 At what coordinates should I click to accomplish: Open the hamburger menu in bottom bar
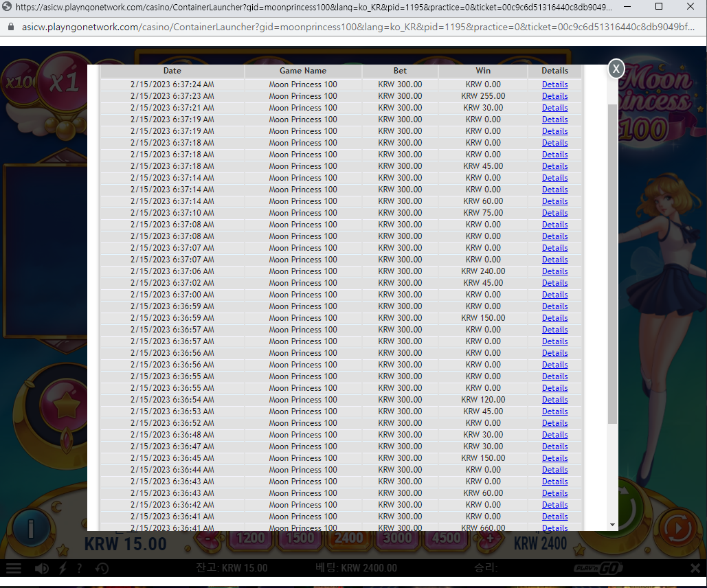pyautogui.click(x=14, y=568)
